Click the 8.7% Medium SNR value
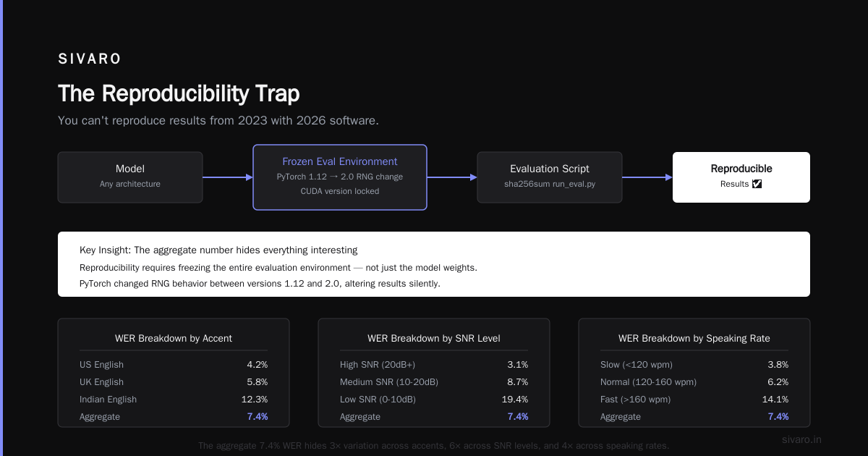Screen dimensions: 868x456 (x=518, y=382)
